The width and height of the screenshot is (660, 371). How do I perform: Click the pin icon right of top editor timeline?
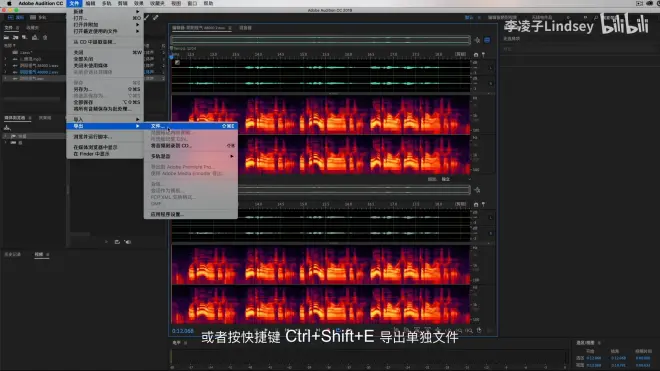483,55
